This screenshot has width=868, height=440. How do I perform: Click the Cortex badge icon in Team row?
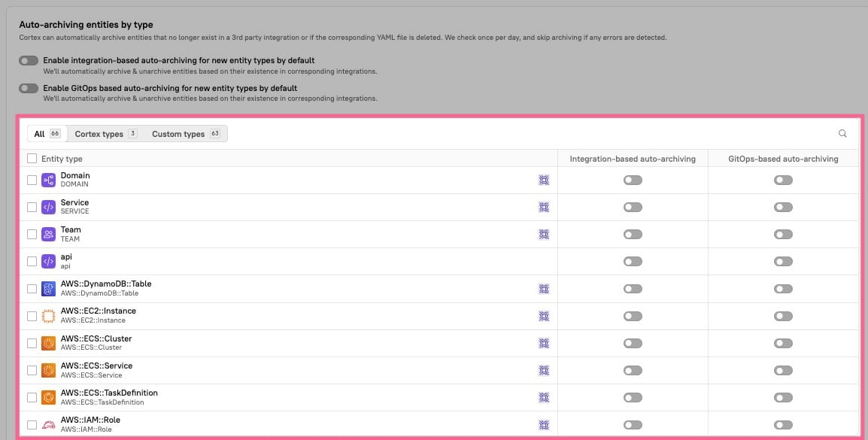[544, 234]
